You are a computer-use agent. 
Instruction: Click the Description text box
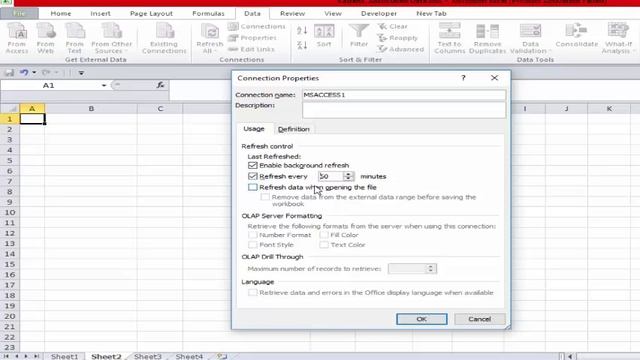pos(404,110)
